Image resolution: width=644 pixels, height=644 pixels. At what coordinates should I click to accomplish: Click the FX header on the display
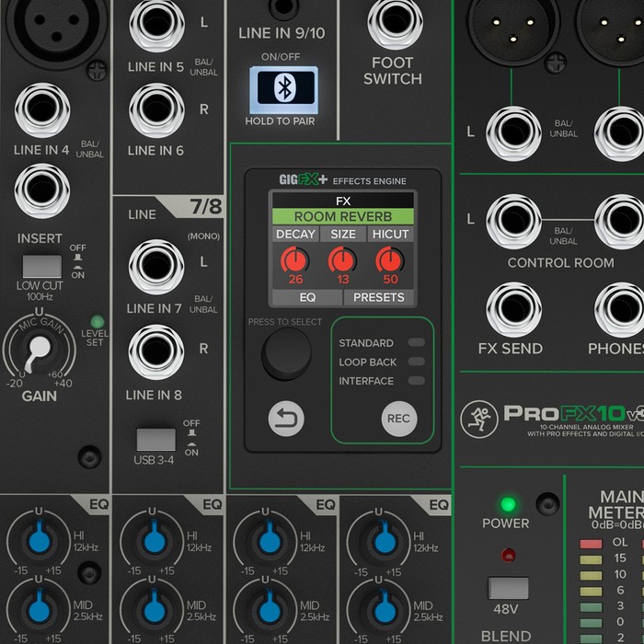click(x=343, y=201)
